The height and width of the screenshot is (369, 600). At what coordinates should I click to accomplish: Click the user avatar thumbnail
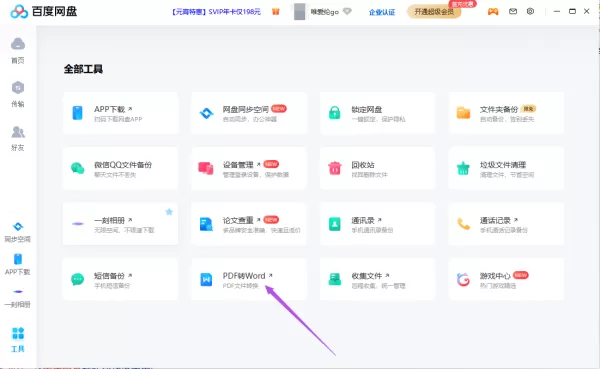tap(300, 12)
